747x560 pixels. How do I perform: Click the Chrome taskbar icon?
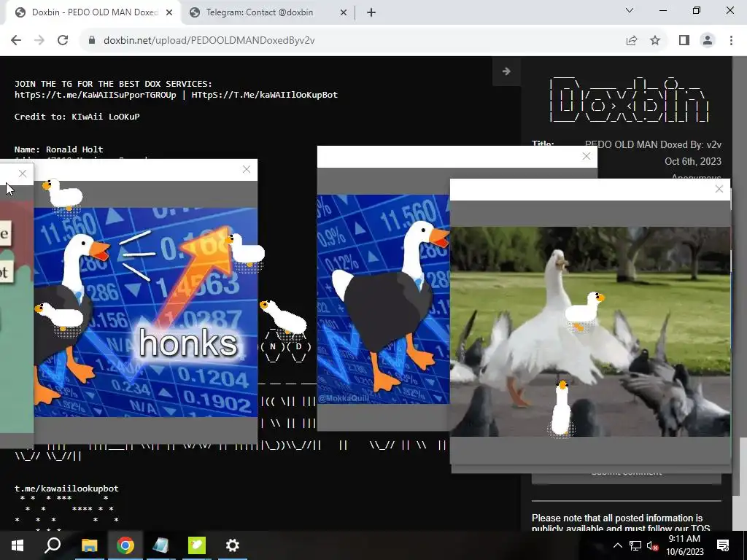click(x=125, y=545)
